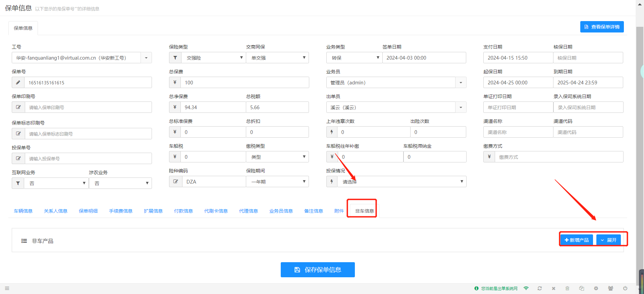Click filter icon beside 互联网业务 dropdown
Image resolution: width=644 pixels, height=294 pixels.
18,183
